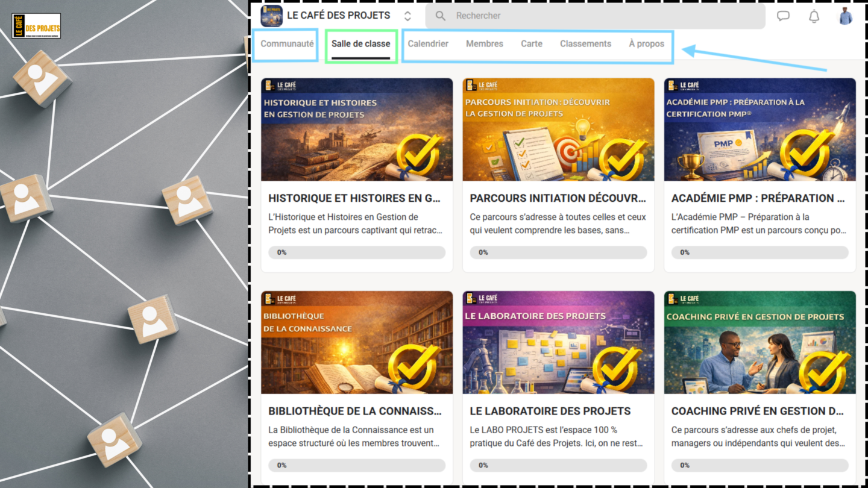
Task: Click the search magnifier icon
Action: 441,16
